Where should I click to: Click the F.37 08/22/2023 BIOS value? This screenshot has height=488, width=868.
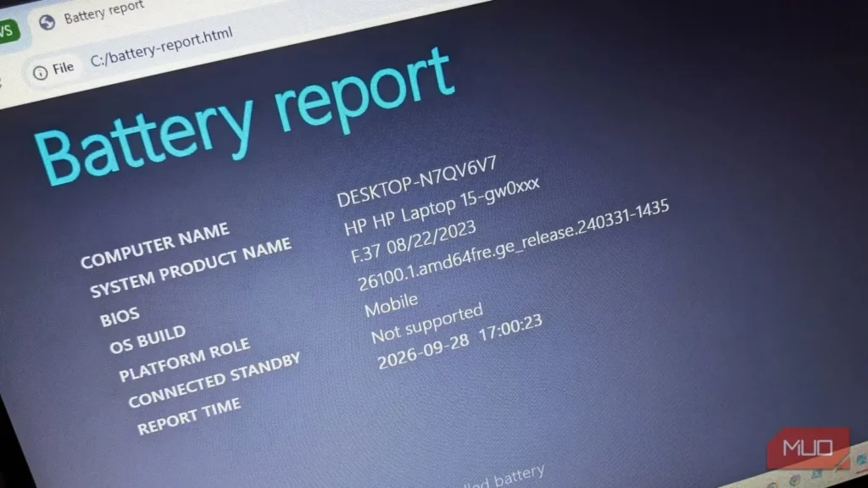tap(413, 241)
